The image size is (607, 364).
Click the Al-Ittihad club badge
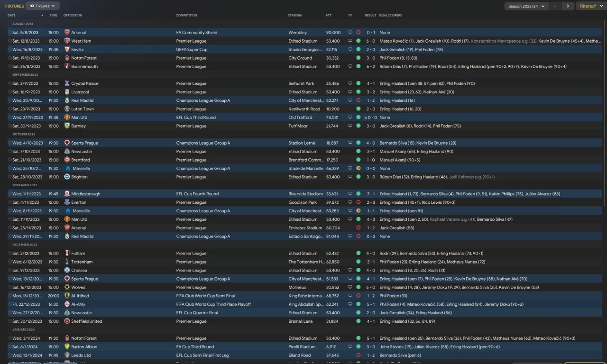pos(67,296)
